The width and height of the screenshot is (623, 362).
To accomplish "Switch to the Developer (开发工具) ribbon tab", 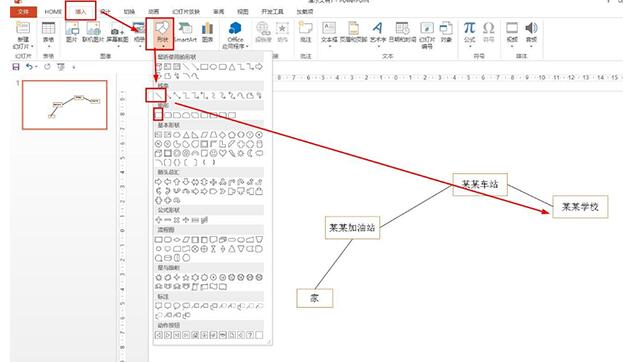I will click(x=273, y=12).
